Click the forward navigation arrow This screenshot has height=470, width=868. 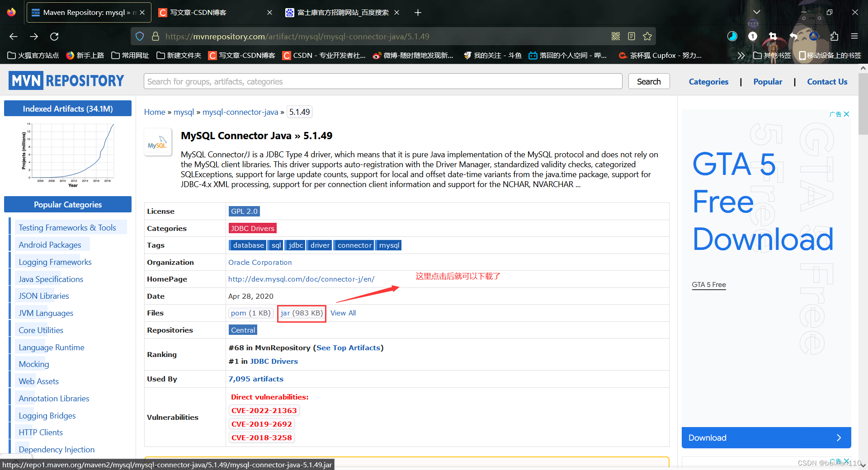pyautogui.click(x=34, y=36)
